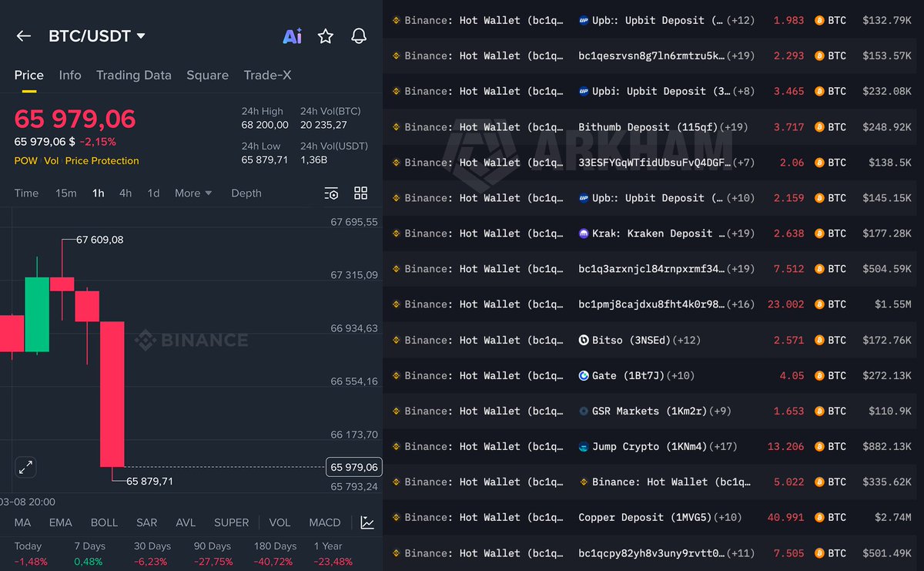
Task: Expand the (+17) counterparties beside Jump Crypto
Action: pyautogui.click(x=725, y=446)
